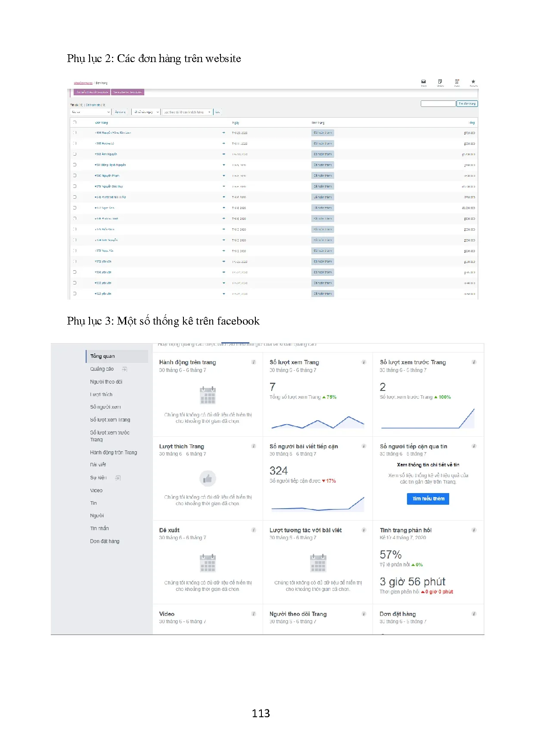
Task: Open the filter by customer account dropdown
Action: [x=187, y=112]
